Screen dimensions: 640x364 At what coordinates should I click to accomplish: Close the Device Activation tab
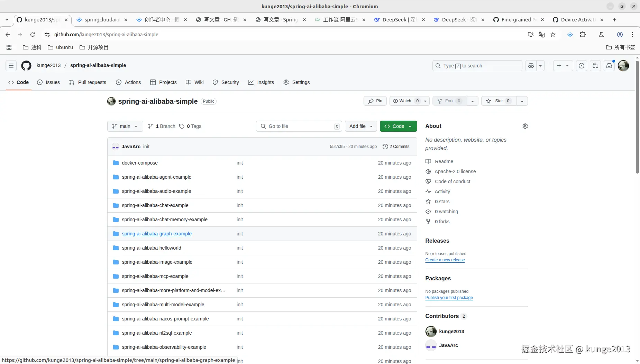pyautogui.click(x=602, y=20)
